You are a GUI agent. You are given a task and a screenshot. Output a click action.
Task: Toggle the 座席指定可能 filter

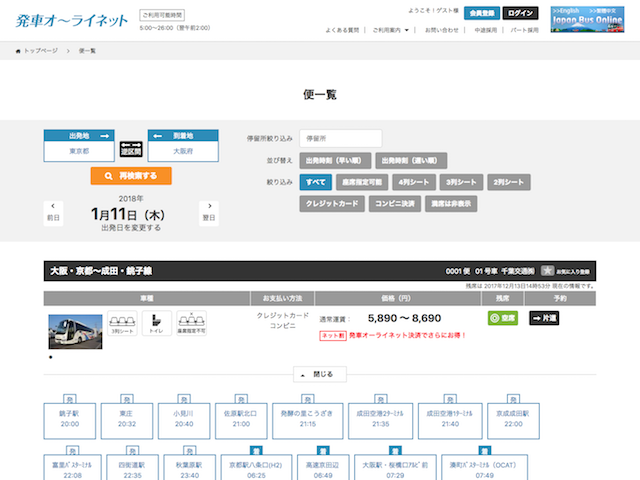pos(362,182)
